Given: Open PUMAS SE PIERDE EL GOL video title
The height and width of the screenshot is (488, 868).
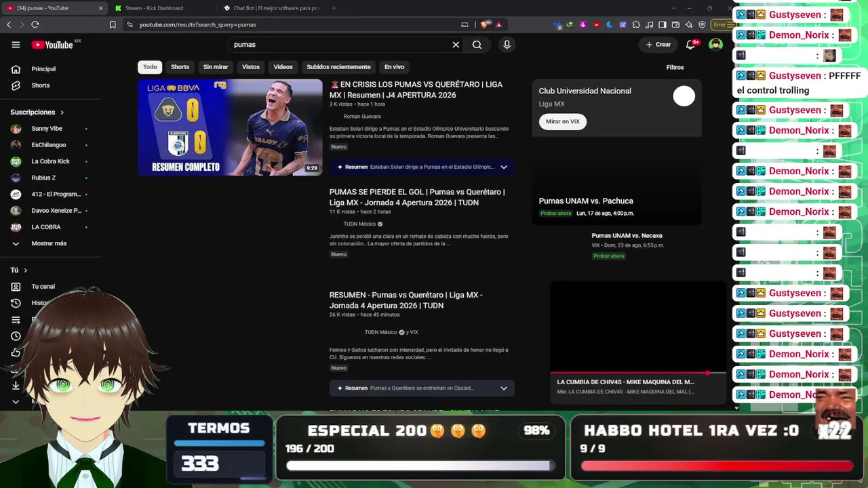Looking at the screenshot, I should click(417, 197).
